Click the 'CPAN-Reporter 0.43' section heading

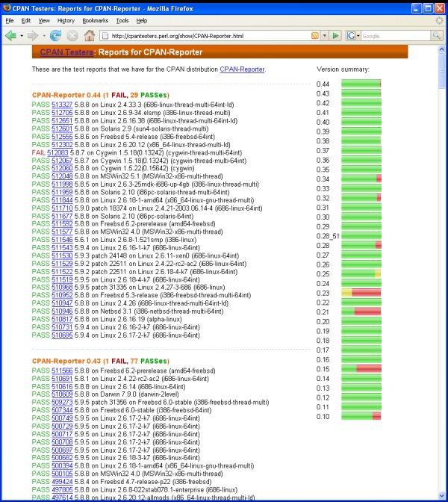click(101, 361)
